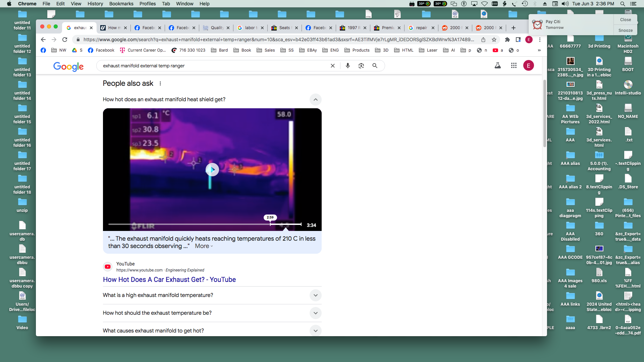This screenshot has width=644, height=362.
Task: Clear the search box text
Action: pos(333,66)
